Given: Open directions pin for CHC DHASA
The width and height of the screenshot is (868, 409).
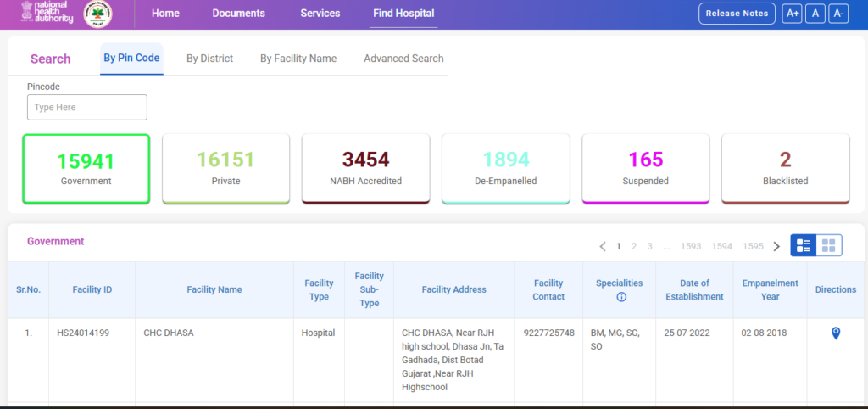Looking at the screenshot, I should point(836,333).
